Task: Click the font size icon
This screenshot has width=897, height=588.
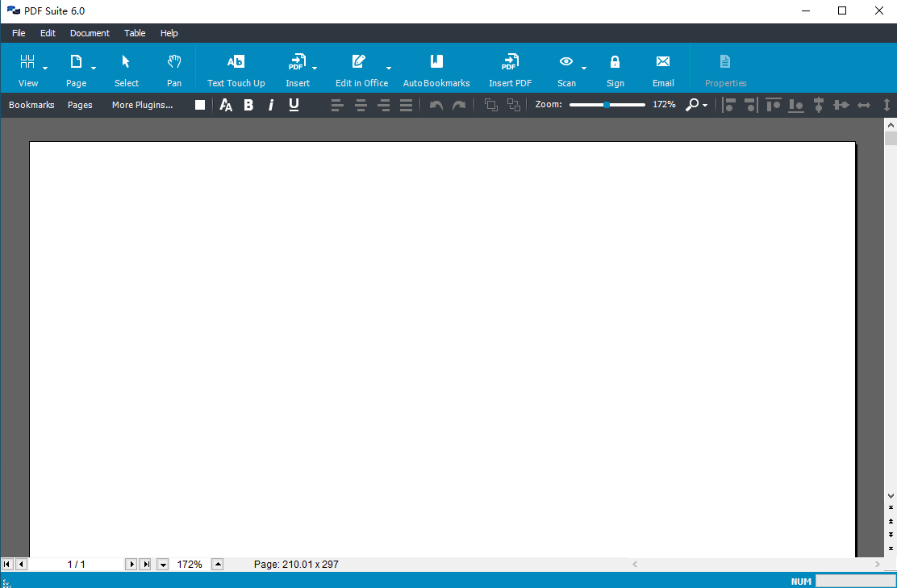Action: pos(226,105)
